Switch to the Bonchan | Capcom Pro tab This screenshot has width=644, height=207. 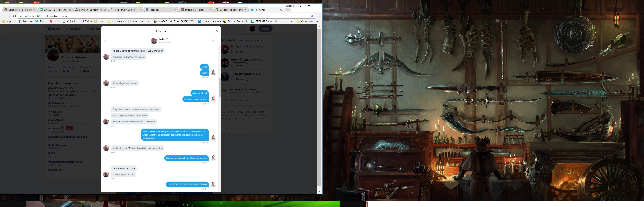90,10
